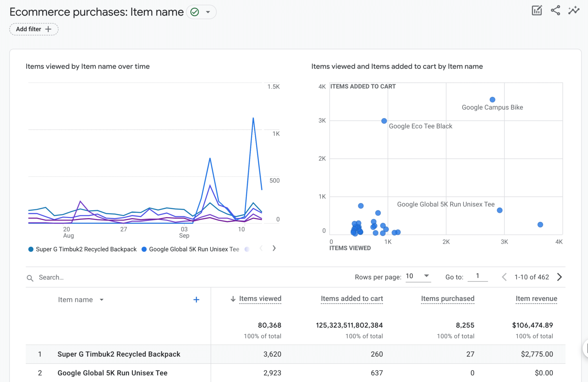This screenshot has height=382, width=588.
Task: Open the data quality dropdown beside the title
Action: click(208, 12)
